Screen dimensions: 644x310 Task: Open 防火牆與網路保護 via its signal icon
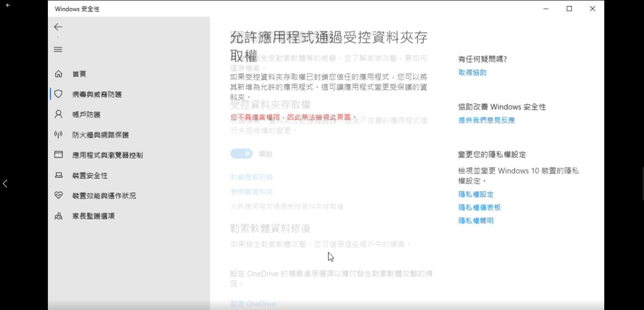pyautogui.click(x=58, y=135)
